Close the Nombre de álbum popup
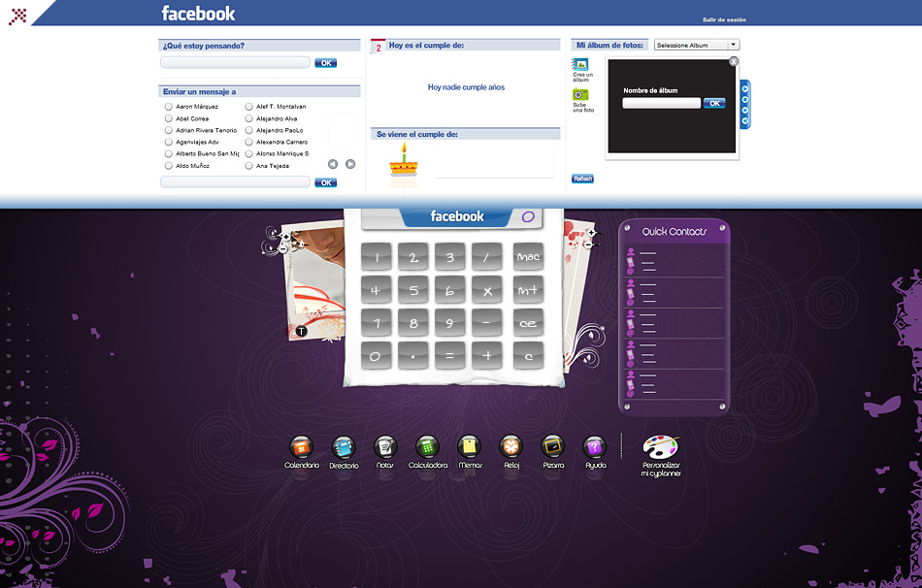922x588 pixels. [x=734, y=61]
